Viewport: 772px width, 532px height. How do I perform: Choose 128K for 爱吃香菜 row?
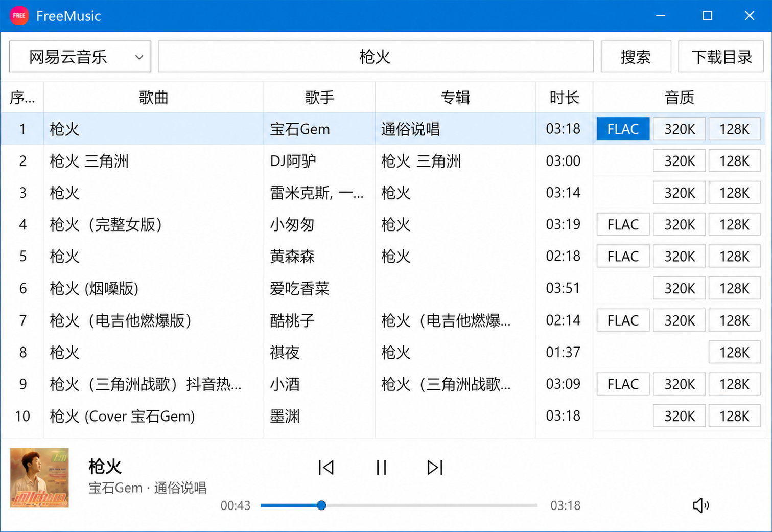pyautogui.click(x=734, y=288)
